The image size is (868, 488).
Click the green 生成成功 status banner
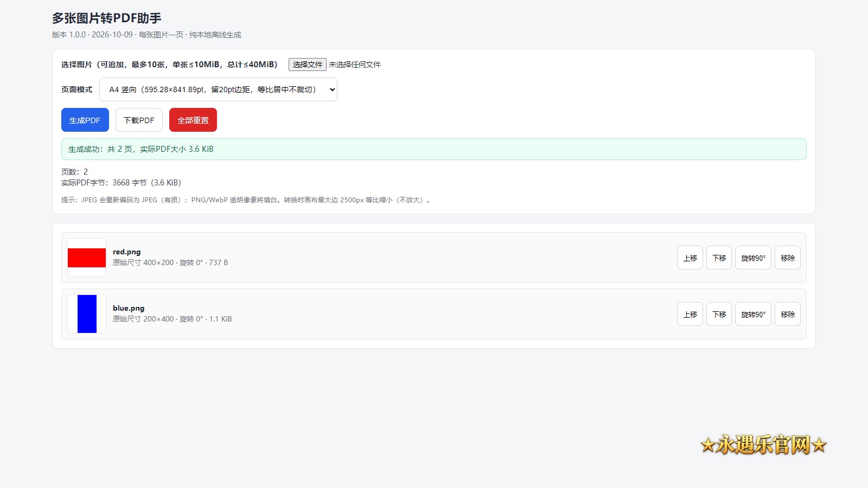point(434,149)
